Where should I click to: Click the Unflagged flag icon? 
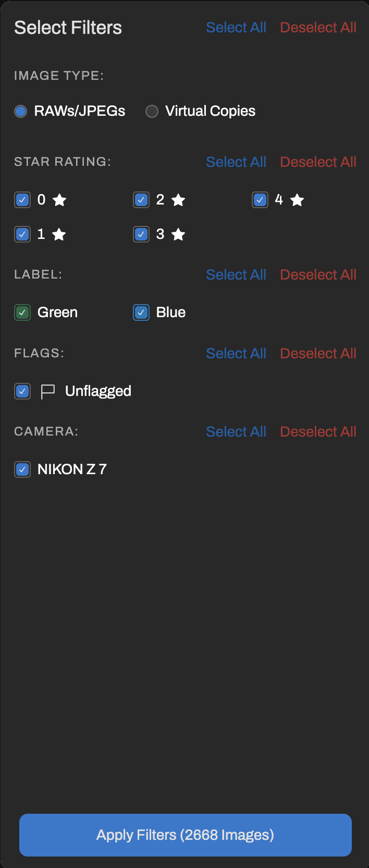(48, 391)
